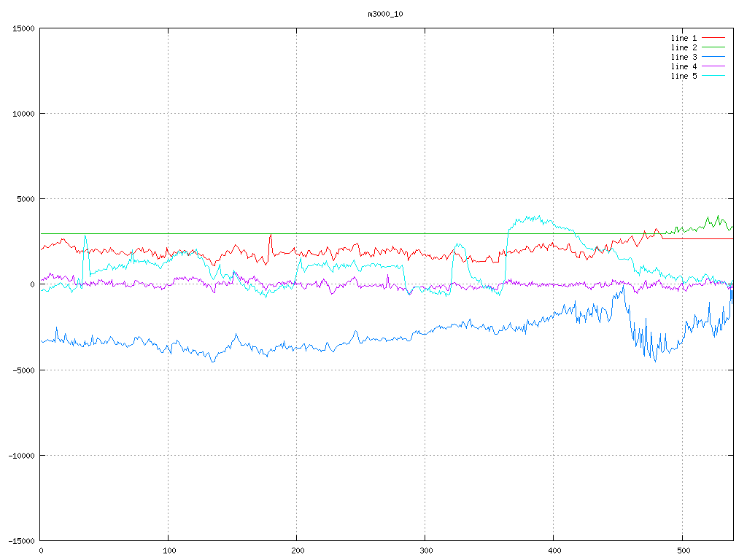Click the chart title m3000_10
The image size is (747, 560).
tap(385, 14)
